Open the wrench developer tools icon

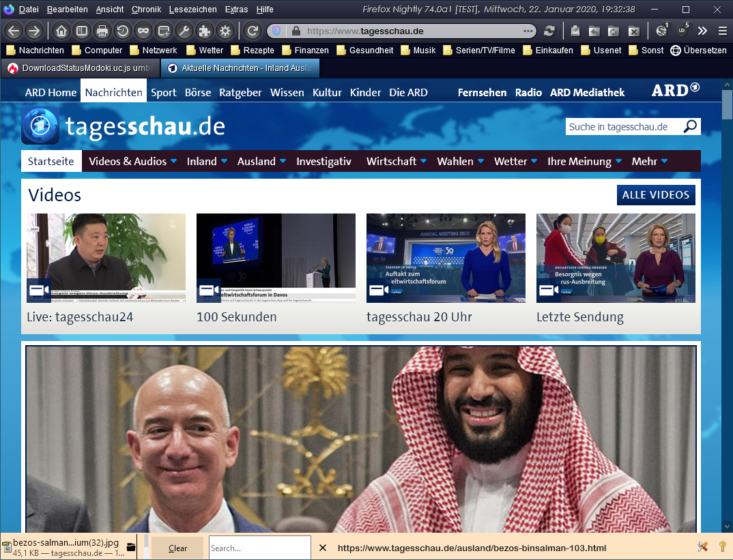pos(184,31)
